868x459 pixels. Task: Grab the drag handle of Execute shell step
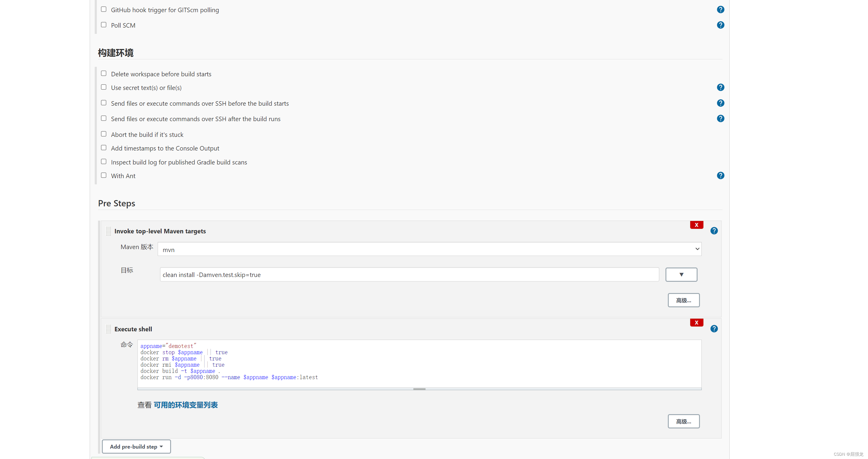point(108,329)
